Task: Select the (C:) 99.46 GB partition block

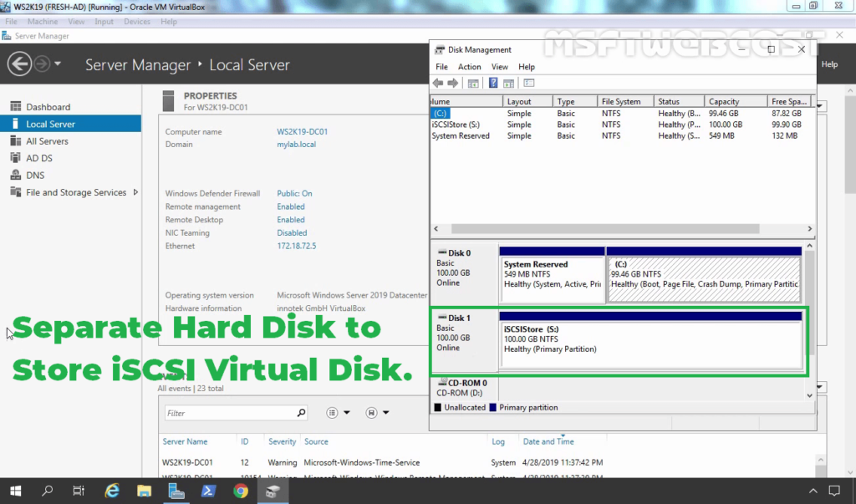Action: pyautogui.click(x=704, y=275)
